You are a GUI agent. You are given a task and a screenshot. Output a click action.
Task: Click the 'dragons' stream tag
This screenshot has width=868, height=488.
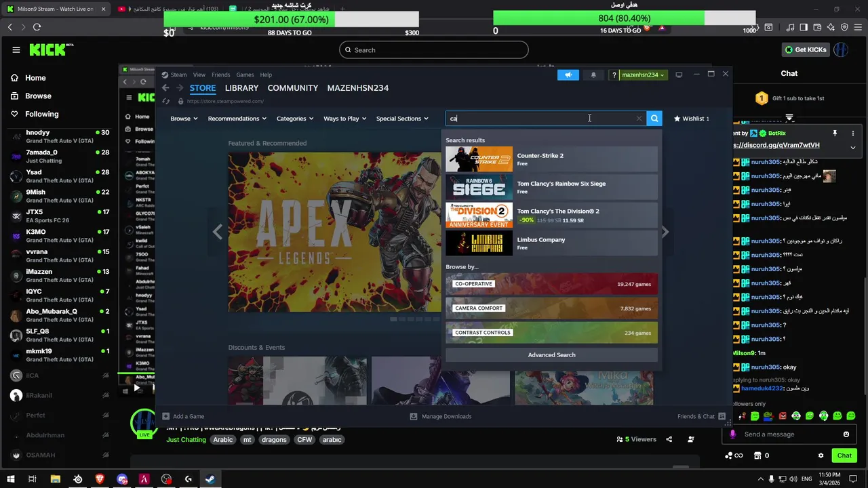[274, 440]
